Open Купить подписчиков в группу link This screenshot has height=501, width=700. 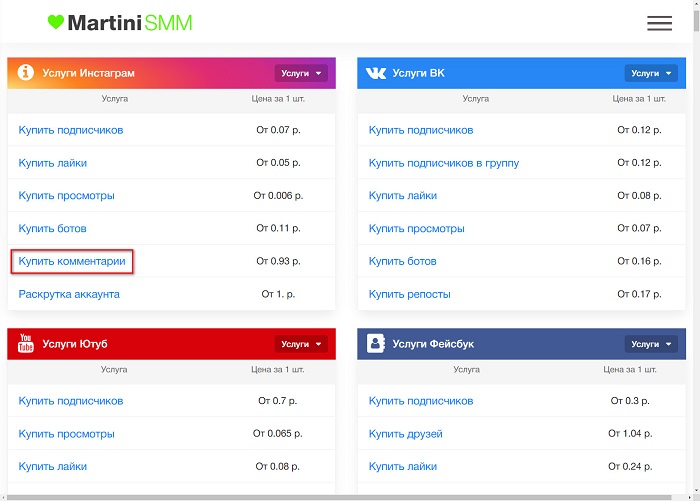pyautogui.click(x=444, y=163)
